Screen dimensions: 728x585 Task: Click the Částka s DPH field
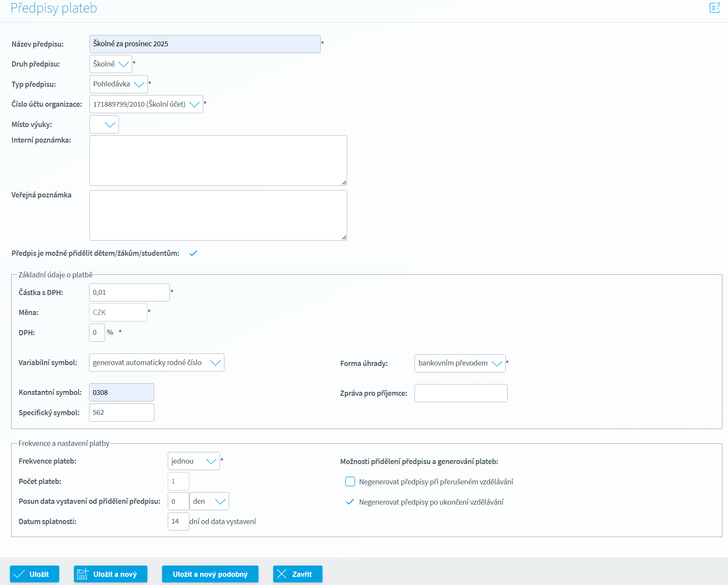point(129,292)
